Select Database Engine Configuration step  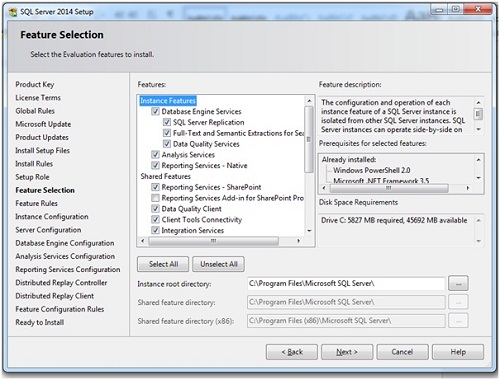[x=65, y=243]
